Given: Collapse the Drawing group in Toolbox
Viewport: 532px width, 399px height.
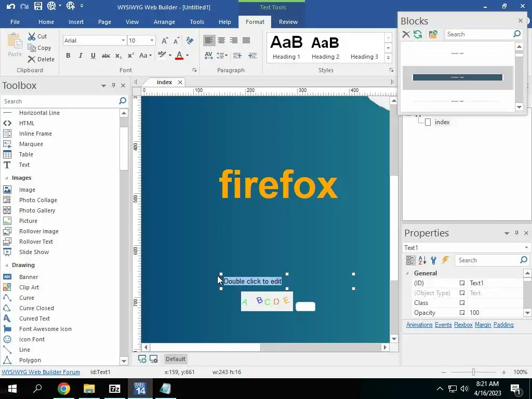Looking at the screenshot, I should 6,265.
